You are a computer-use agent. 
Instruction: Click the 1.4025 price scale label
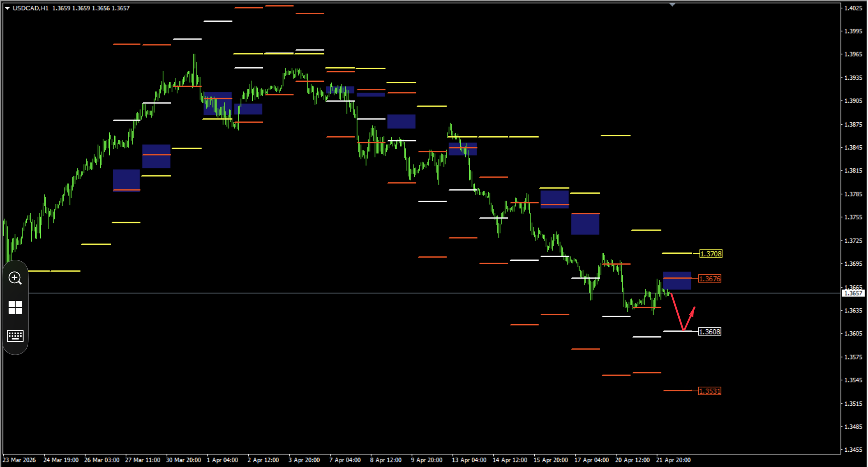pos(853,8)
